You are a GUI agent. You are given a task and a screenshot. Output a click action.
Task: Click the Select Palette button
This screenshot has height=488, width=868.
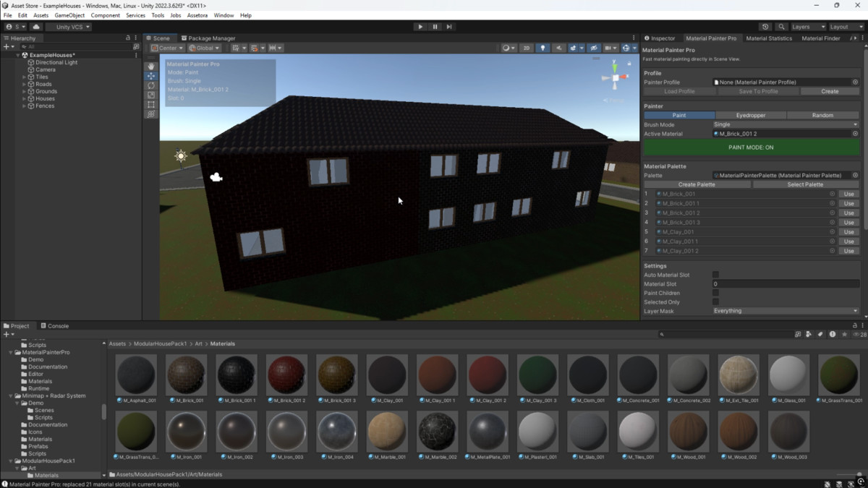click(805, 184)
